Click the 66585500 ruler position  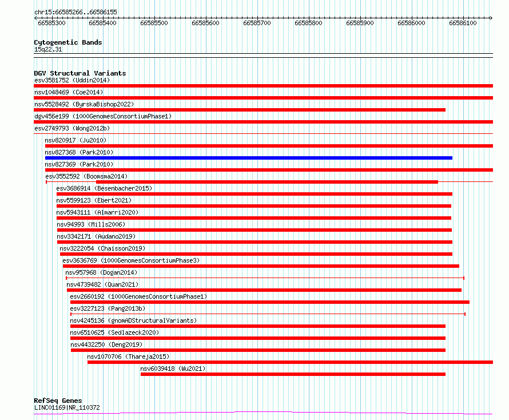pyautogui.click(x=154, y=23)
